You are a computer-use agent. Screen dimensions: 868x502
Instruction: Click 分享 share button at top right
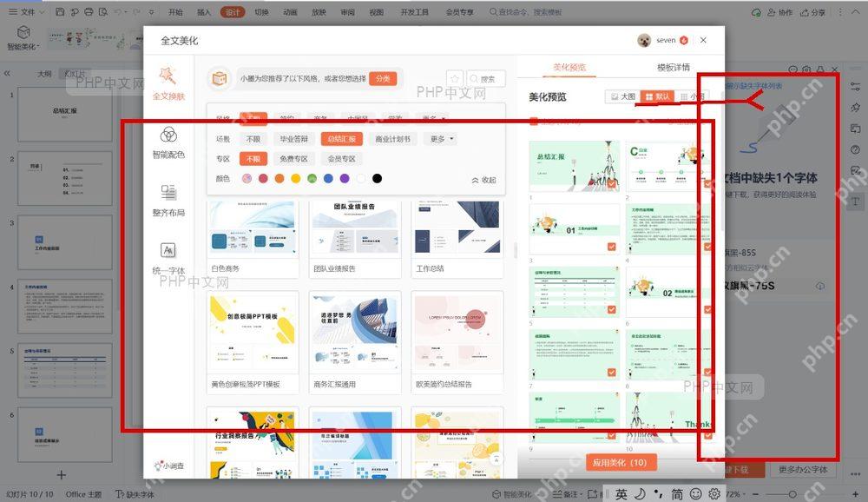tap(812, 11)
